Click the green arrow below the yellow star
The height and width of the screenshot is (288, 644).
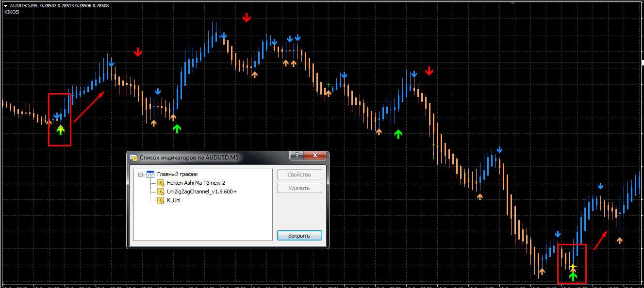(573, 276)
